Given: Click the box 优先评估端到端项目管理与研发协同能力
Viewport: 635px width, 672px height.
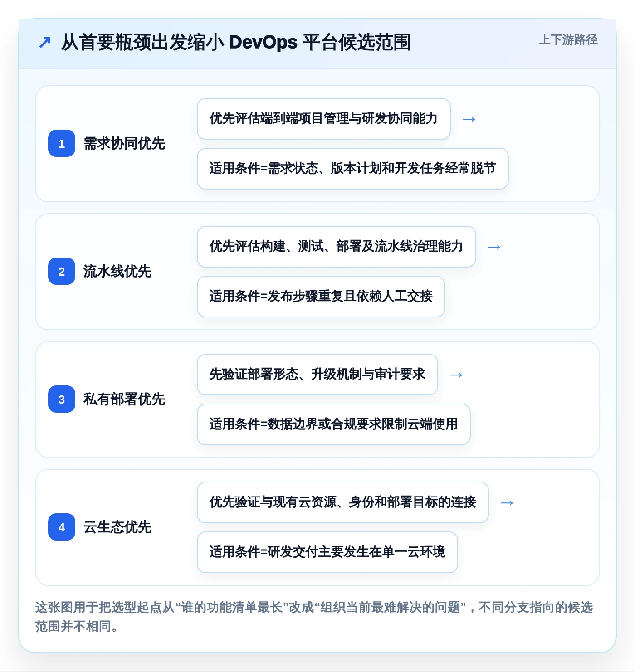Looking at the screenshot, I should click(x=324, y=119).
